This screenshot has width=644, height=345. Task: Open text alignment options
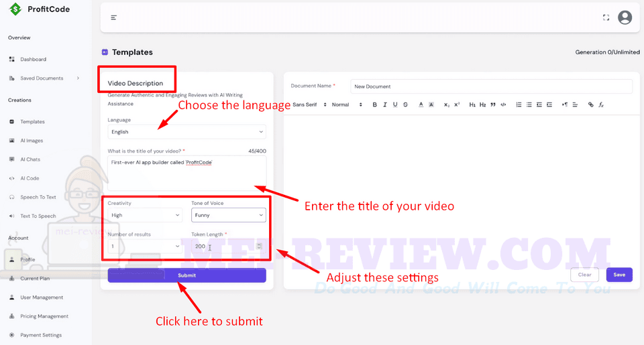pos(575,105)
